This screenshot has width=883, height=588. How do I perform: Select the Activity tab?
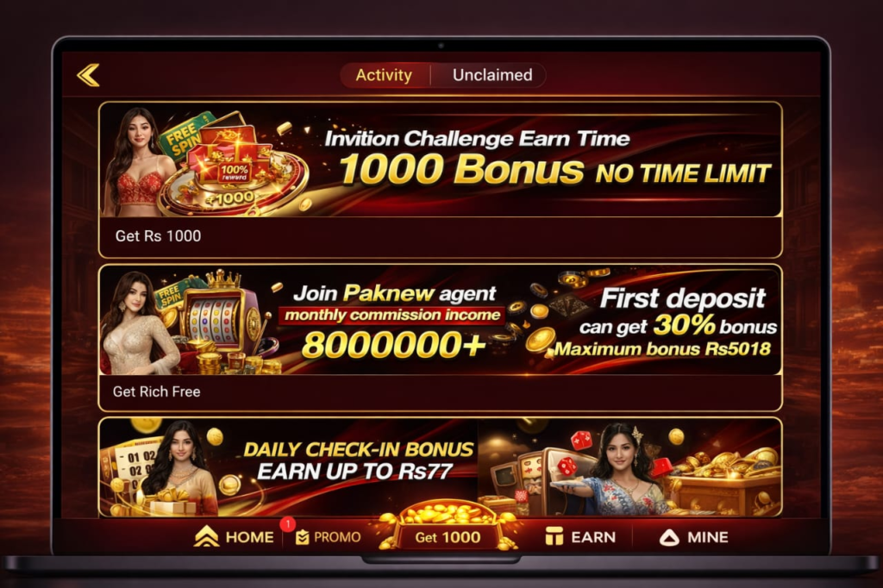point(384,75)
